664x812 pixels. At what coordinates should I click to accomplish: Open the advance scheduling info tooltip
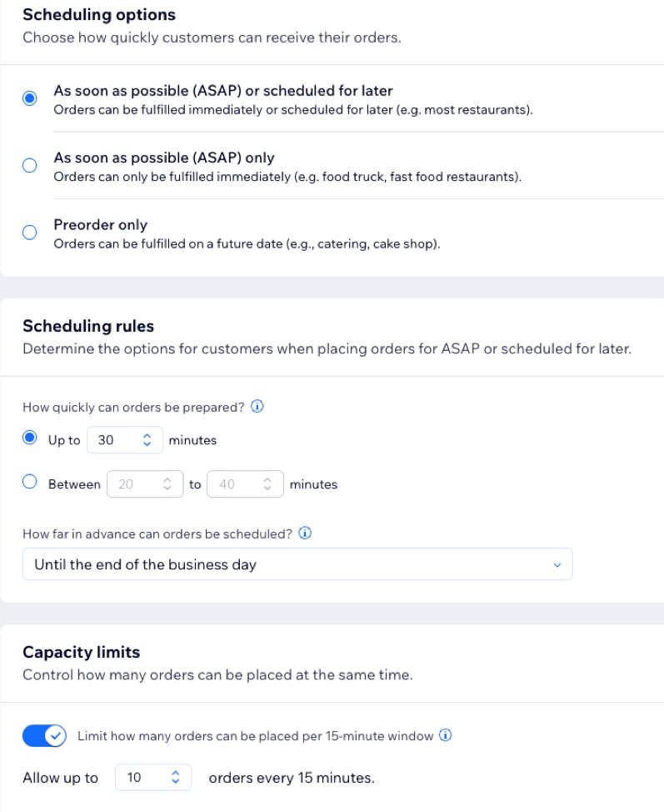(x=303, y=533)
